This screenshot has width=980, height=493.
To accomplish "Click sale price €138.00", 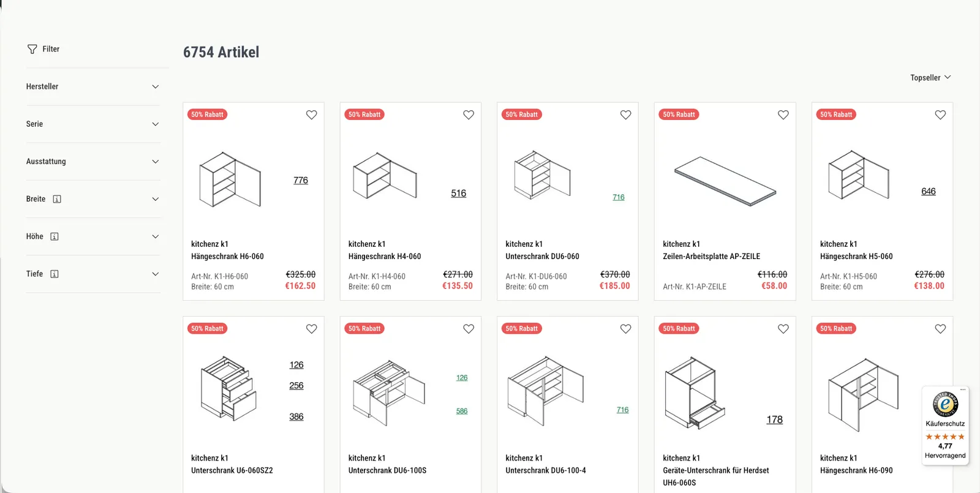I will click(x=929, y=286).
